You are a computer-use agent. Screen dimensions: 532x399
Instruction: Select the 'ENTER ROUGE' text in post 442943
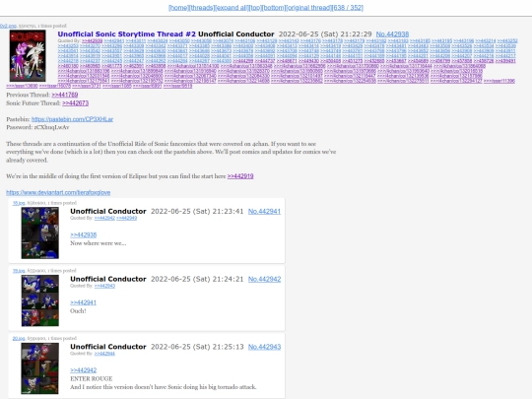tap(92, 378)
